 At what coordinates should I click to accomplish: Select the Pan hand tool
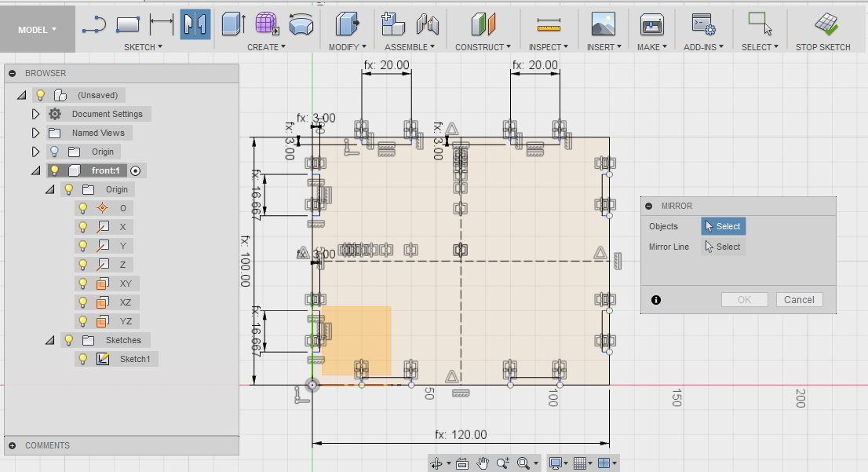[482, 463]
